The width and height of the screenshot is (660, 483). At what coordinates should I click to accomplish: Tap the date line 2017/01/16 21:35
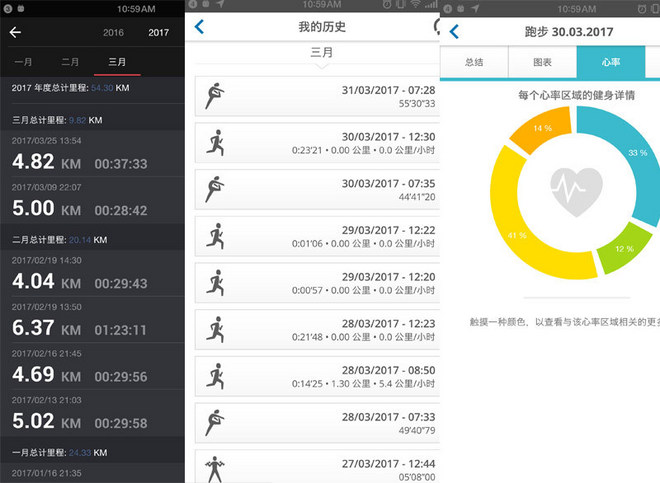(x=46, y=473)
